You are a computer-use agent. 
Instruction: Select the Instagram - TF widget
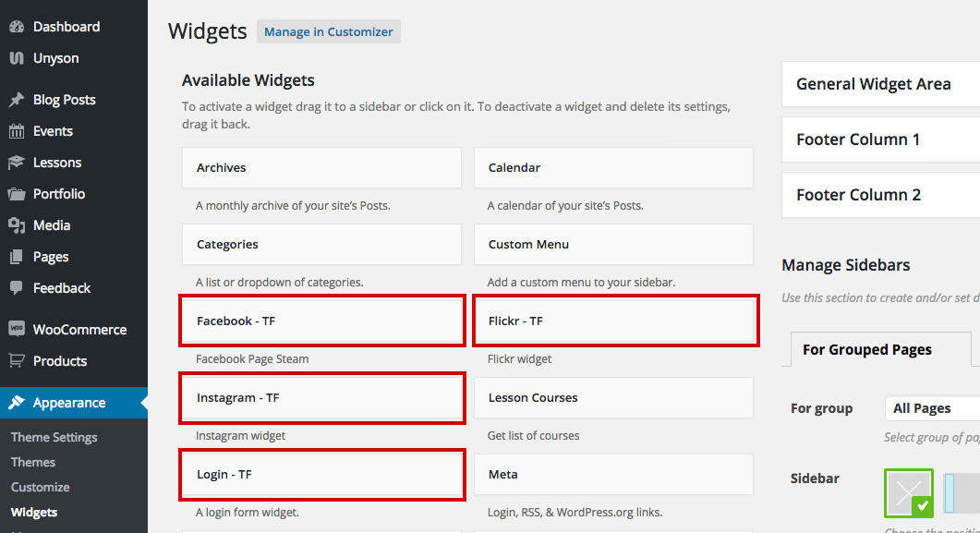tap(321, 398)
